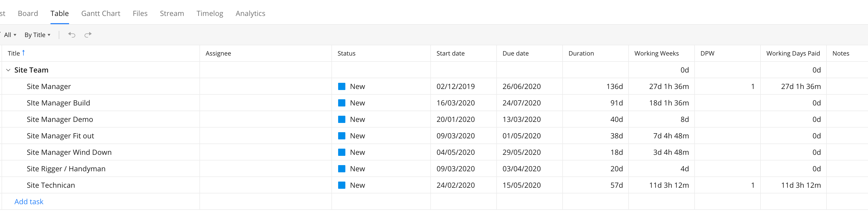Click the redo arrow icon

tap(88, 35)
